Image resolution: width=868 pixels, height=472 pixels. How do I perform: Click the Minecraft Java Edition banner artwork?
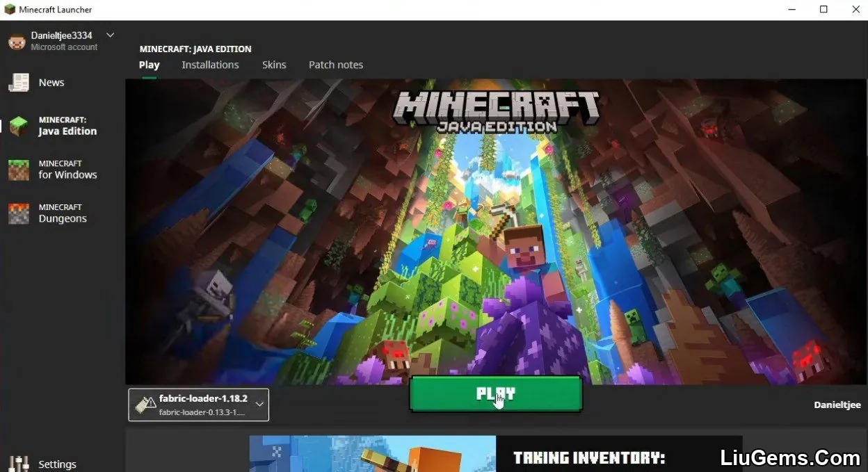point(497,231)
